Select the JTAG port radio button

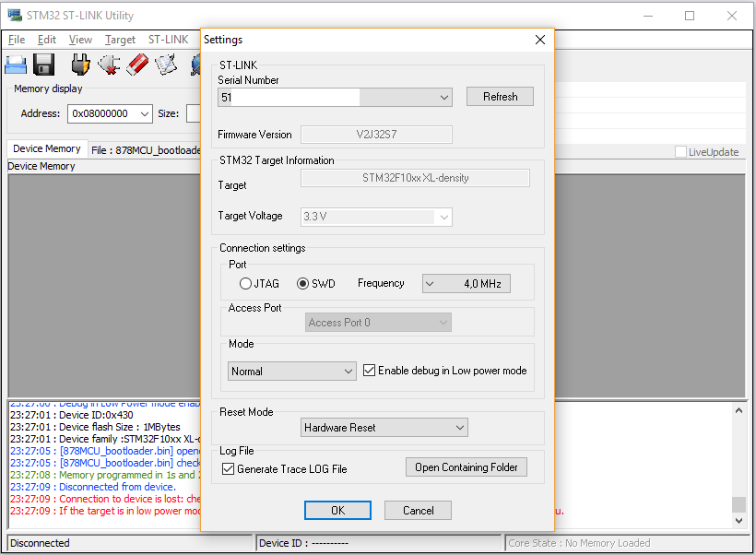click(245, 284)
